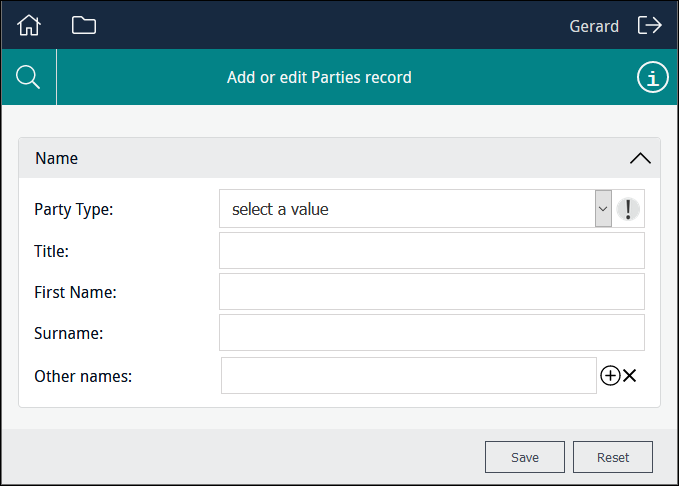Remove the Other names entry with X icon
Screen dimensions: 679x486
pos(630,376)
